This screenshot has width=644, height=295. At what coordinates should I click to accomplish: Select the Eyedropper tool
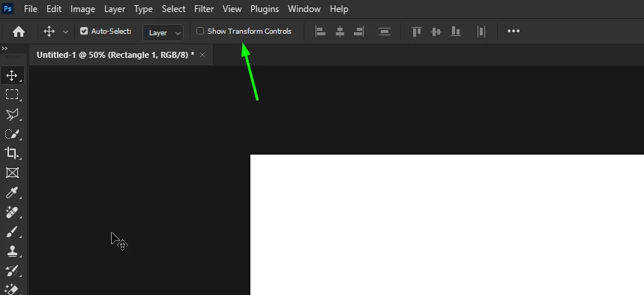tap(12, 193)
